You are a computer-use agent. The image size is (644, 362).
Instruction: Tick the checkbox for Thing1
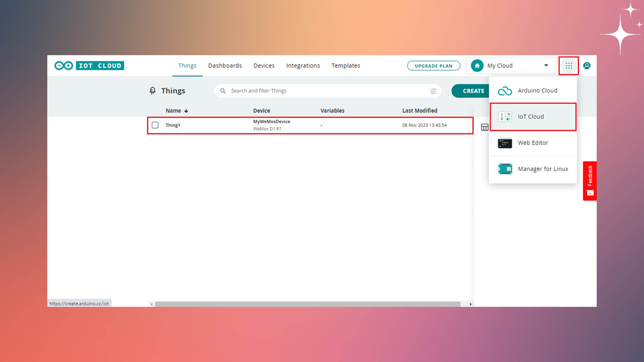coord(155,125)
